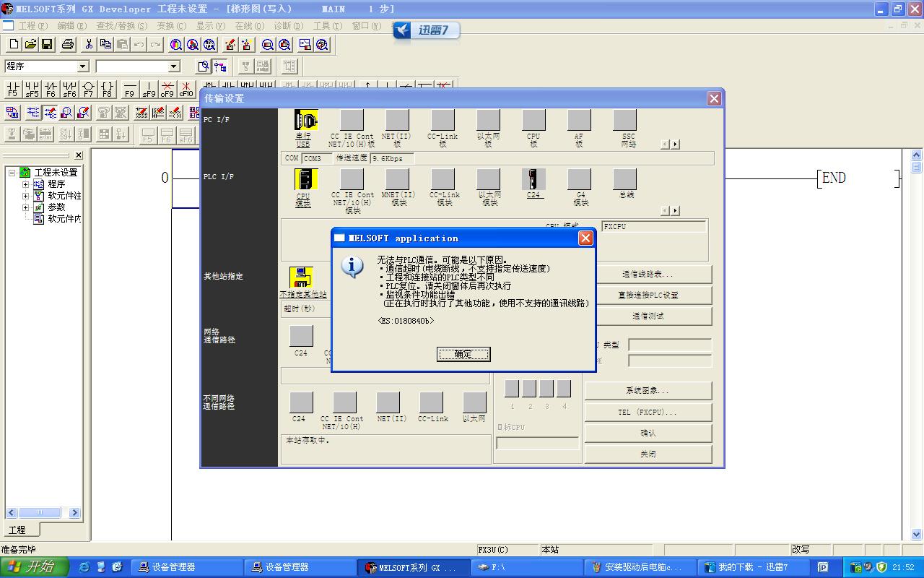Open the 程序 dropdown list
Screen dimensions: 924x578
pyautogui.click(x=82, y=66)
